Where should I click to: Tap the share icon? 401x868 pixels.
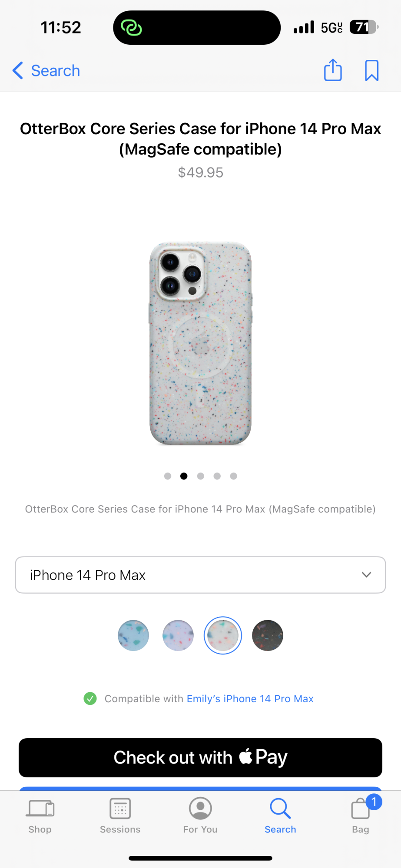(x=333, y=70)
